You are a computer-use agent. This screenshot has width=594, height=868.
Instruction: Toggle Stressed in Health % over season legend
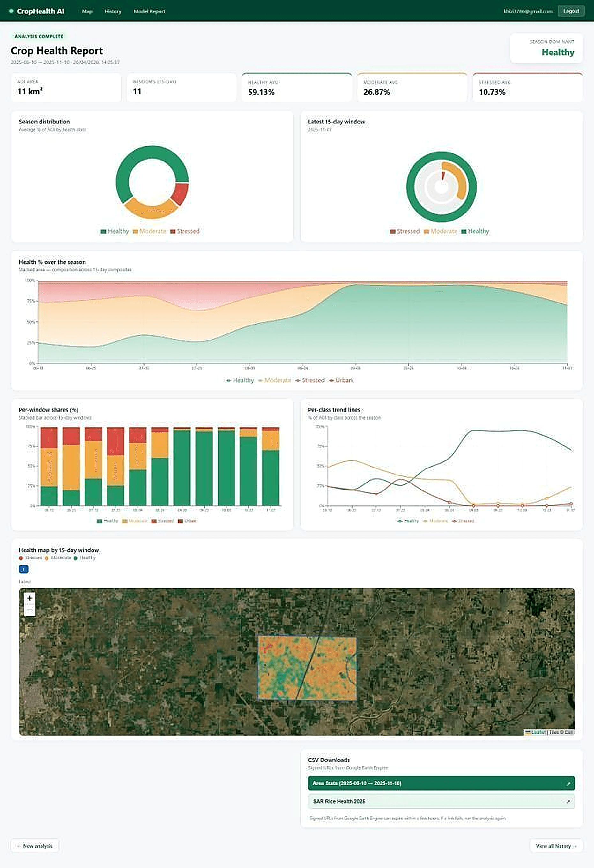pyautogui.click(x=310, y=380)
